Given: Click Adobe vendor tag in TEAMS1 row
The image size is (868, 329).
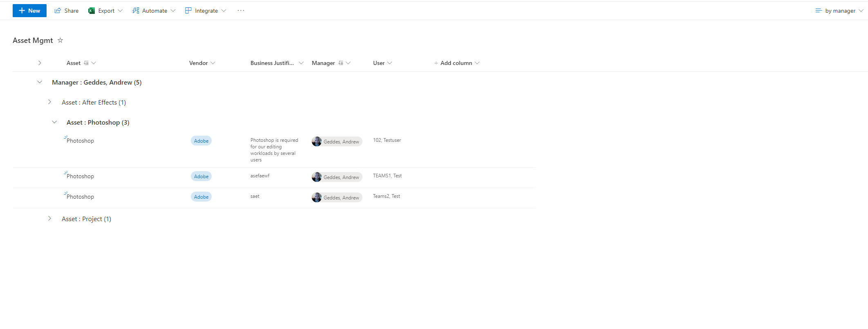Looking at the screenshot, I should point(201,176).
